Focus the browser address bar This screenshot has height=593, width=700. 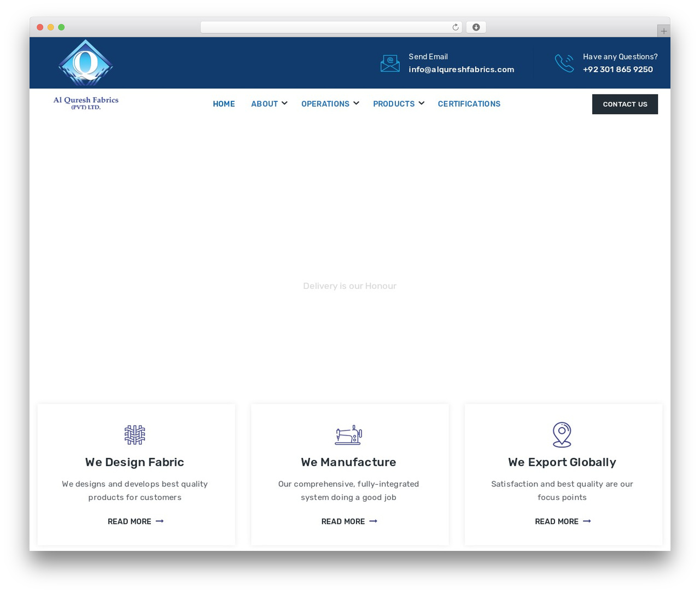click(x=331, y=27)
